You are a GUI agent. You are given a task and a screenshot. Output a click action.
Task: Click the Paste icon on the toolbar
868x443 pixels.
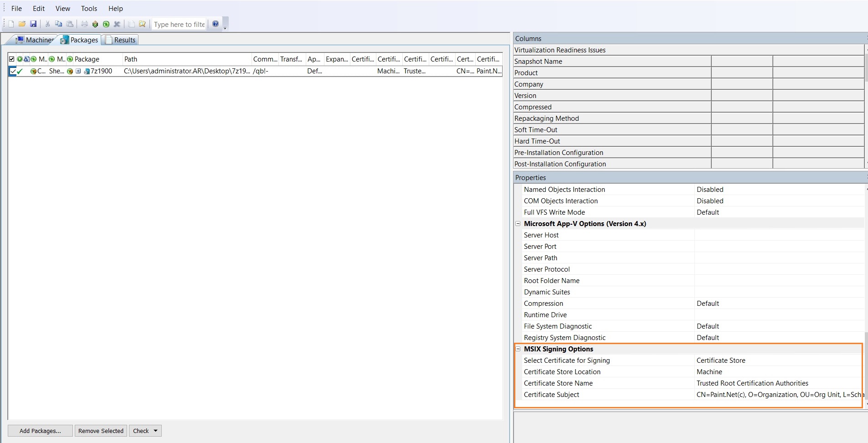click(x=69, y=24)
